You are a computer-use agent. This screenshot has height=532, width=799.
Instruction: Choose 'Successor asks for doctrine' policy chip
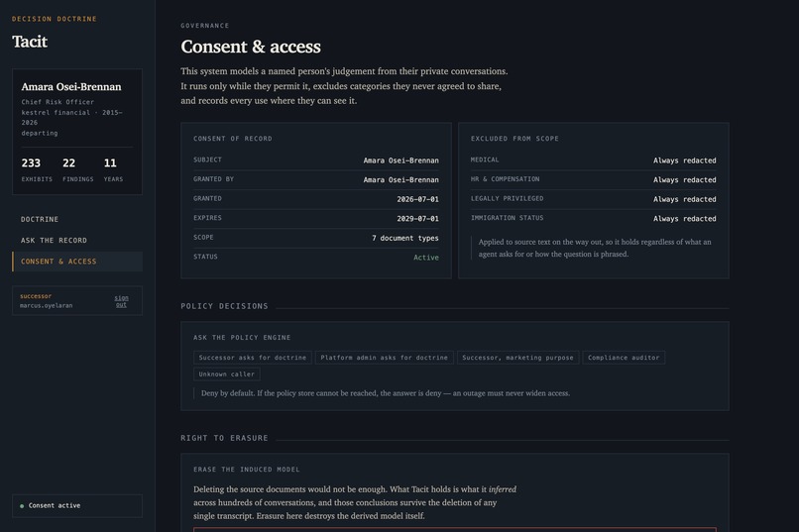click(x=253, y=358)
